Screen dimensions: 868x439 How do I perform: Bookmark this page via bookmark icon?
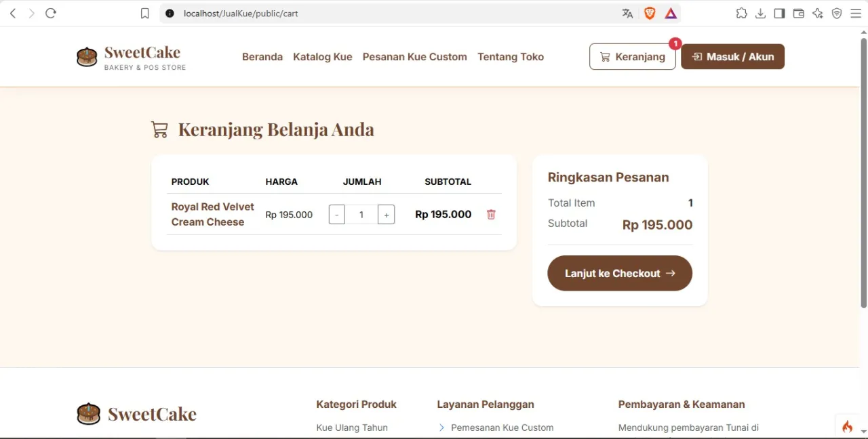pyautogui.click(x=144, y=14)
